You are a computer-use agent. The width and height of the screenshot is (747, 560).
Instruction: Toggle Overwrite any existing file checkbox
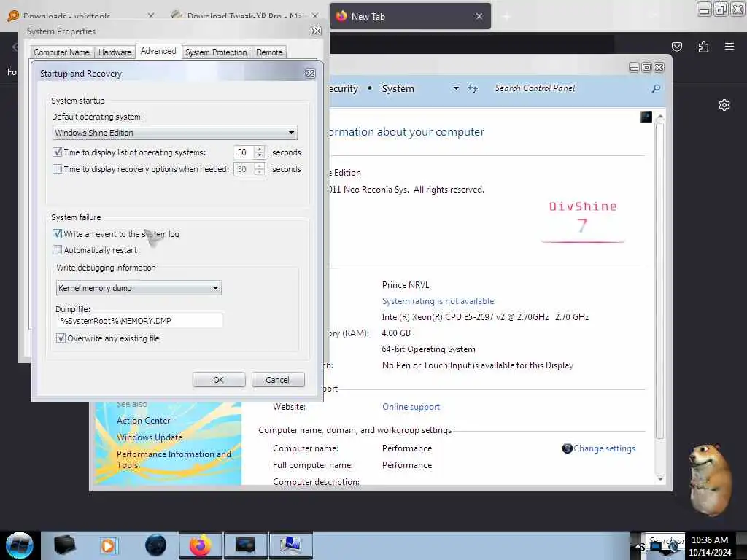pos(61,338)
